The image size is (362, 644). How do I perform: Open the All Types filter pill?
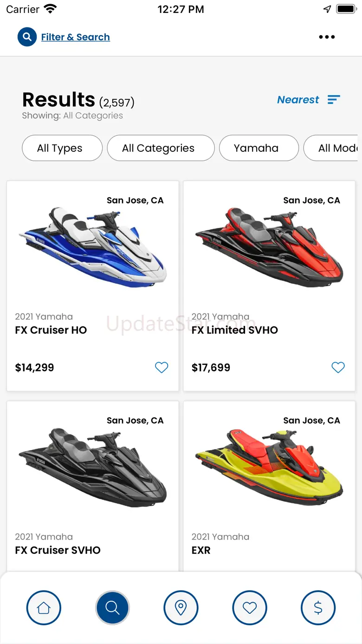coord(62,148)
